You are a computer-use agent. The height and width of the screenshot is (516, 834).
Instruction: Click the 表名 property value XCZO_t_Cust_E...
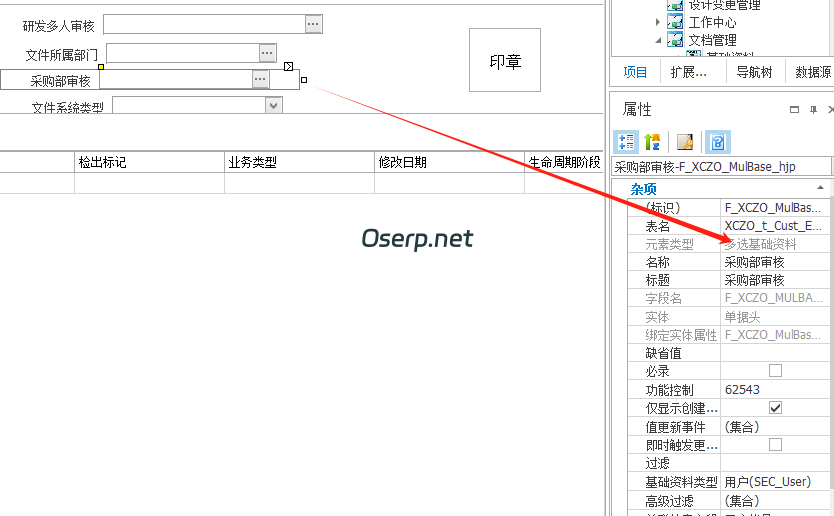[775, 226]
